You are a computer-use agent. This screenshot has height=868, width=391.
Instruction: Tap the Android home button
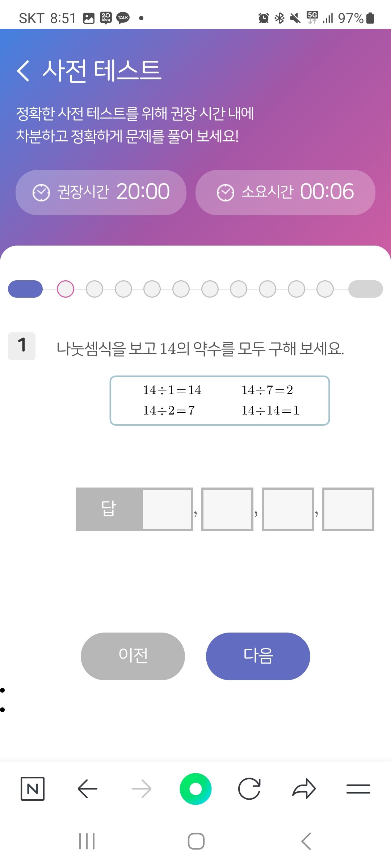click(196, 841)
